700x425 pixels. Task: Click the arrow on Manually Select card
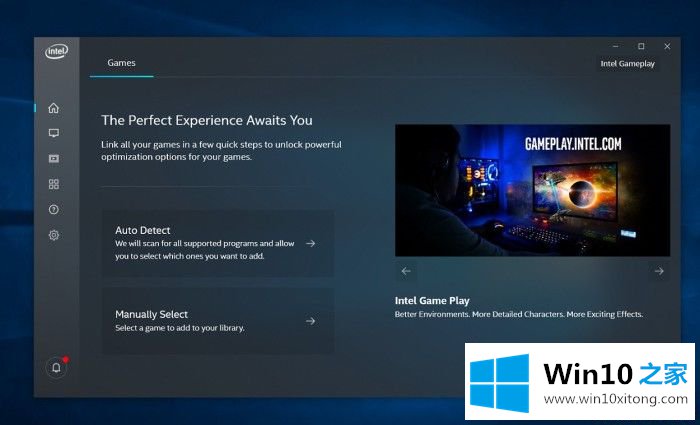point(311,321)
